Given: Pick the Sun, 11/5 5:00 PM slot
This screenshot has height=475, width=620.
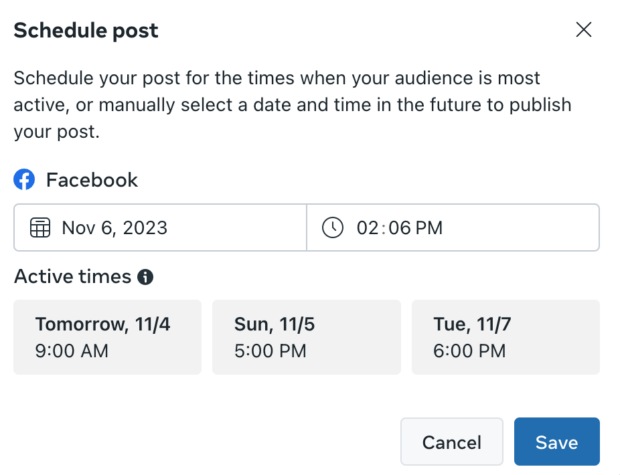Looking at the screenshot, I should tap(306, 337).
